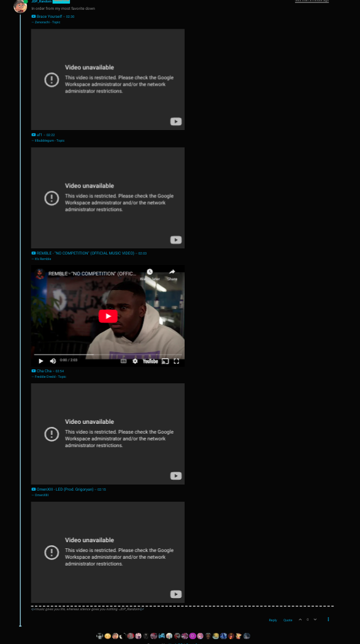Click the Video unavailable message under Brace Yourself
360x644 pixels.
[x=90, y=67]
